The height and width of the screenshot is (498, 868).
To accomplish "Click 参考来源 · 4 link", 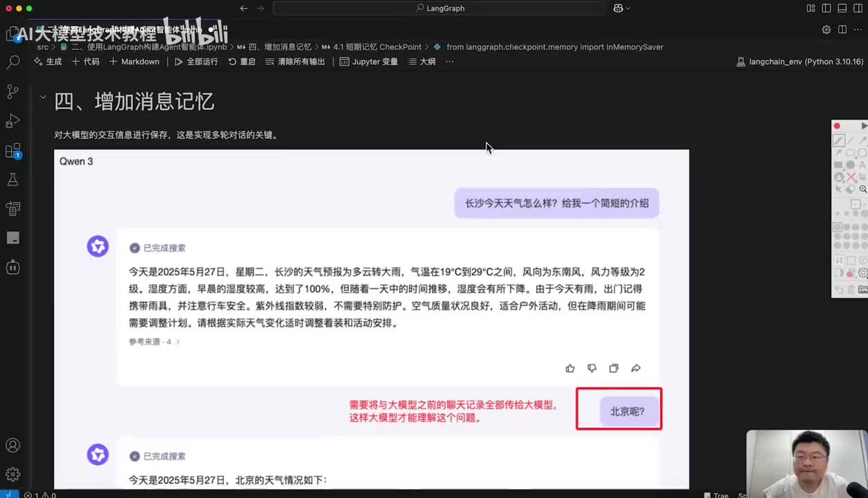I will coord(154,342).
